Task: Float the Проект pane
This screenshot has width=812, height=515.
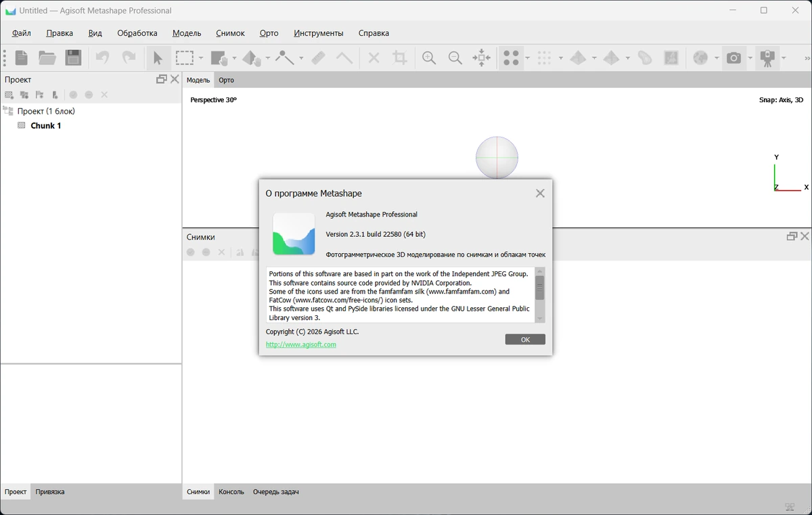Action: pyautogui.click(x=162, y=79)
